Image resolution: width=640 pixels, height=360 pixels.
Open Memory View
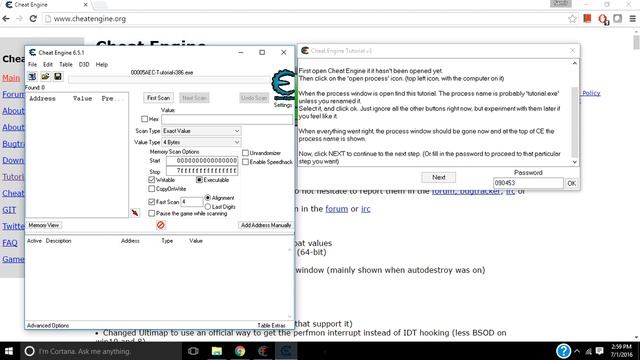[44, 225]
